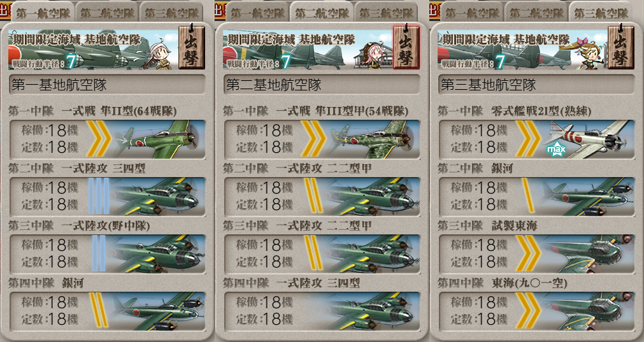Select the 試製東海 aircraft icon
Viewport: 644px width, 342px height.
coord(587,253)
